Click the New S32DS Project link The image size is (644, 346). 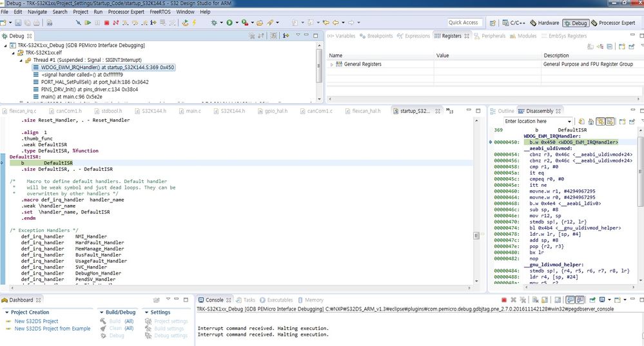click(x=36, y=322)
